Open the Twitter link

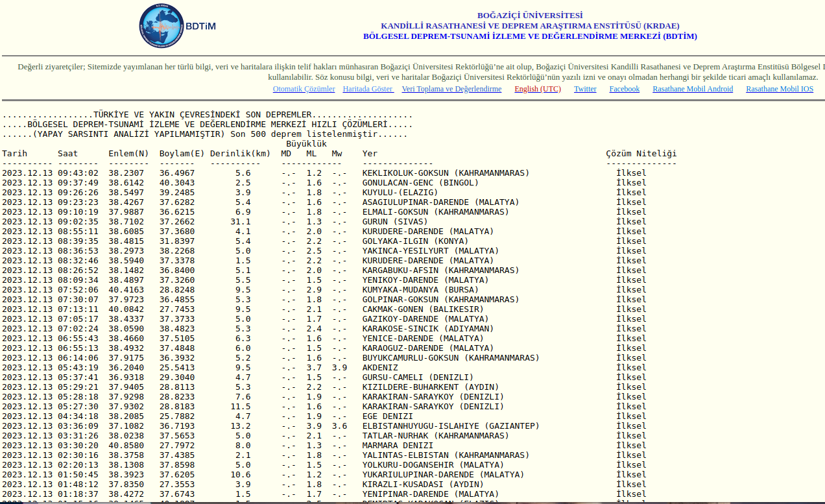[x=585, y=89]
